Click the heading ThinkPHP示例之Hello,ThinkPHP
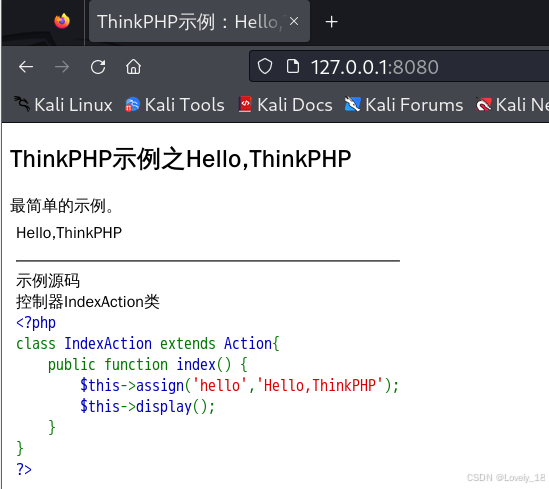Screen dimensions: 549x489 coord(181,159)
